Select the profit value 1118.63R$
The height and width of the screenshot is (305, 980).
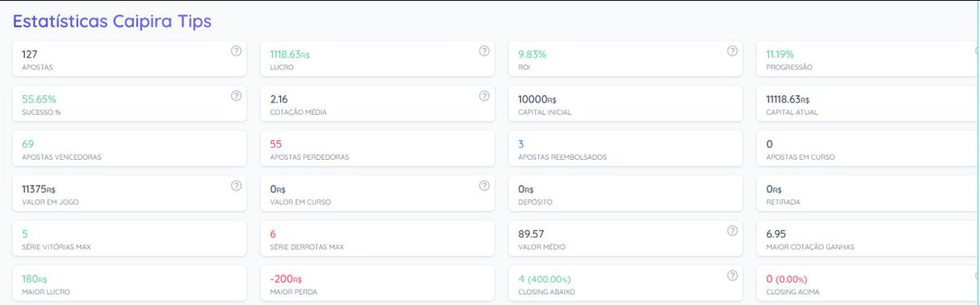click(x=290, y=54)
